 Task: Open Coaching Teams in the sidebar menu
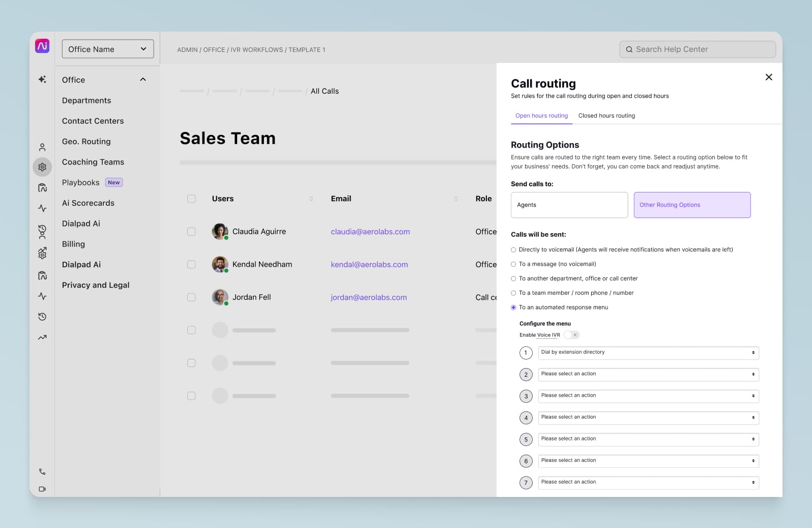(x=93, y=162)
